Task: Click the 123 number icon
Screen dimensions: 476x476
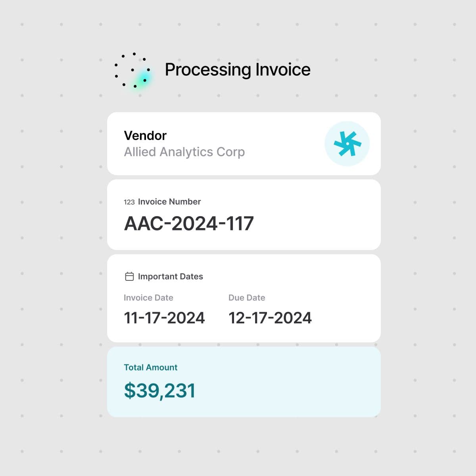Action: click(129, 202)
